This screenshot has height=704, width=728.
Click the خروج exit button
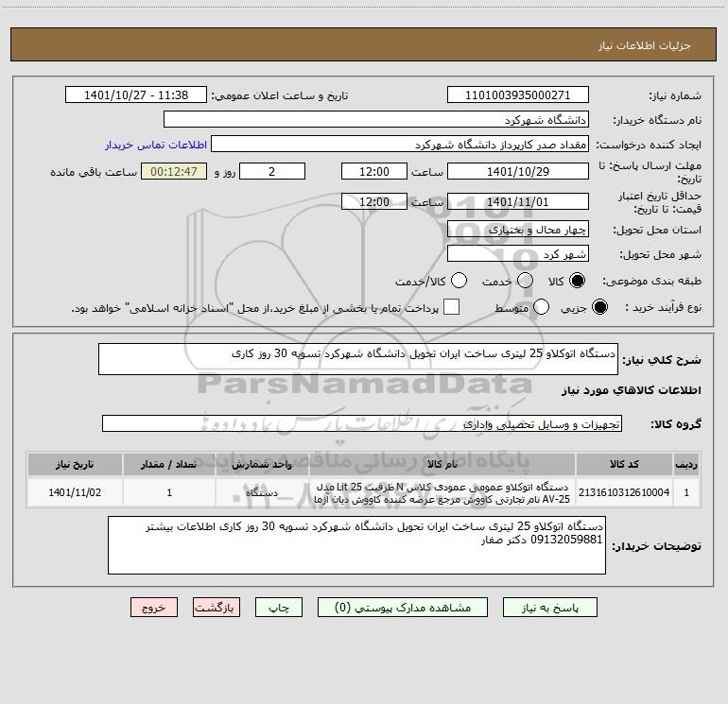(x=154, y=608)
